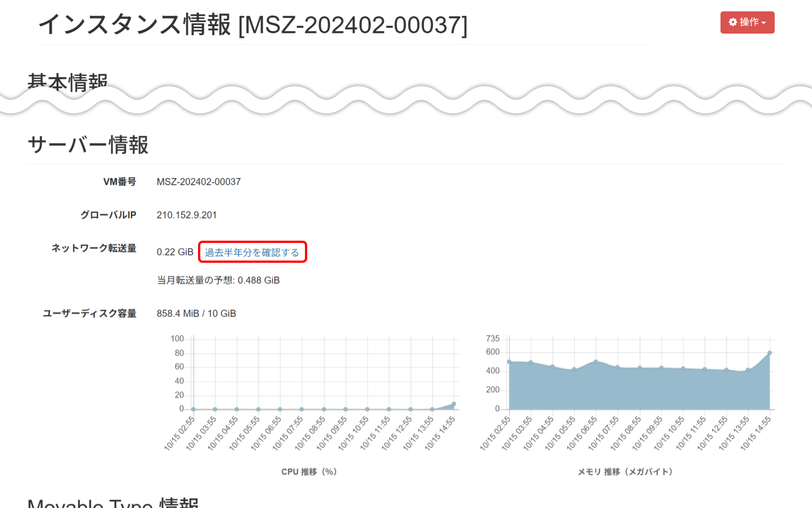Click the グローバルIP label
Viewport: 812px width, 508px height.
tap(108, 215)
